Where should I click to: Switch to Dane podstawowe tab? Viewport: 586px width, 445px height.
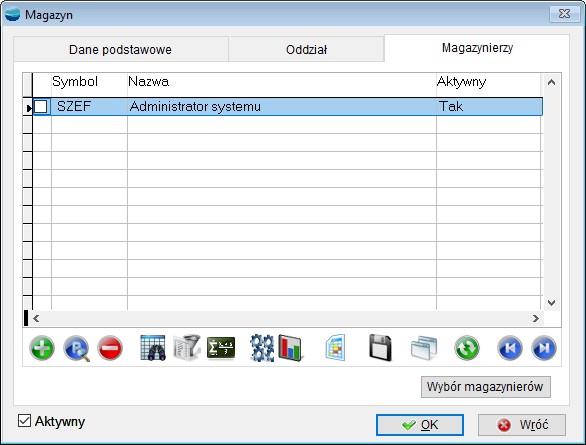(120, 49)
